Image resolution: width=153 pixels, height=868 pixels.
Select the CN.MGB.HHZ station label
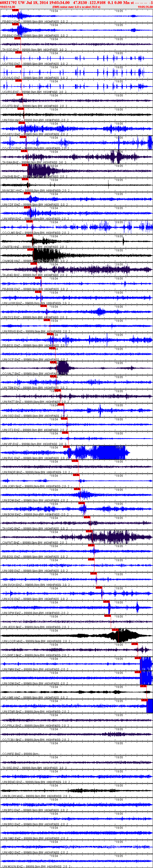pos(35,261)
